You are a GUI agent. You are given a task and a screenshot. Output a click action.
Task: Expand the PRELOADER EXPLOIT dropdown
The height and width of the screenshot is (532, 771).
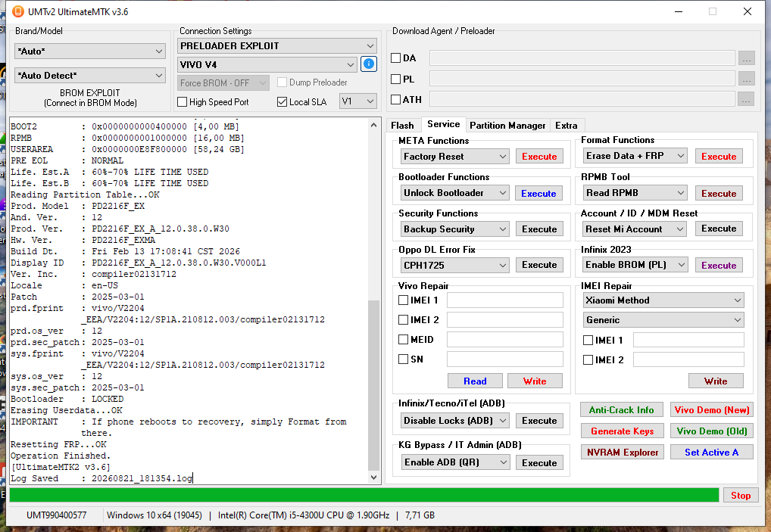click(x=277, y=45)
